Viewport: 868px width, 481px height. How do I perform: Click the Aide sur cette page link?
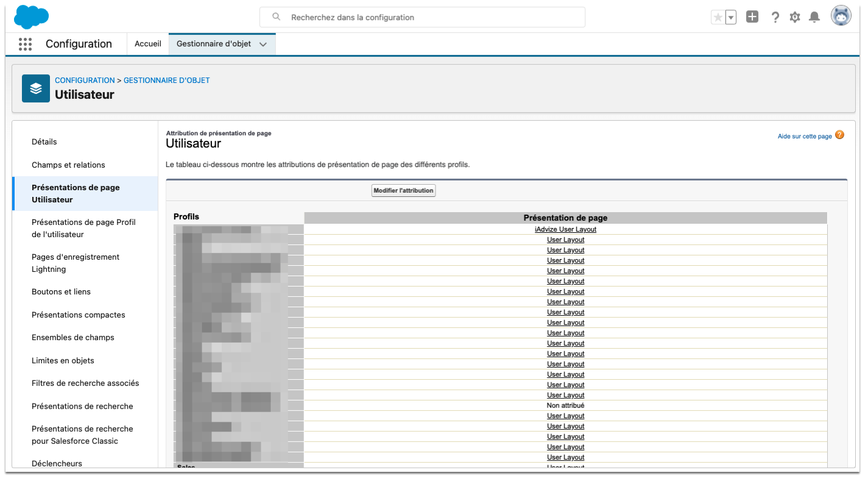[x=804, y=136]
